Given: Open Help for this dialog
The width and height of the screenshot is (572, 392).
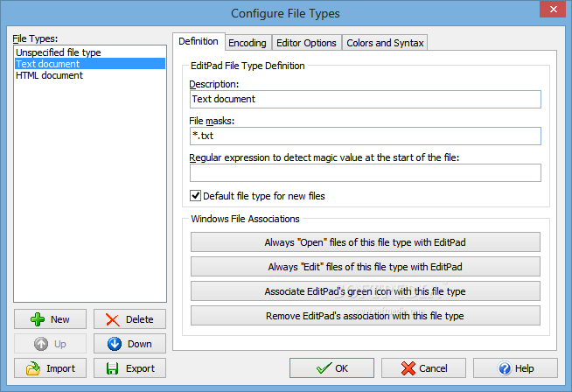Looking at the screenshot, I should point(515,367).
